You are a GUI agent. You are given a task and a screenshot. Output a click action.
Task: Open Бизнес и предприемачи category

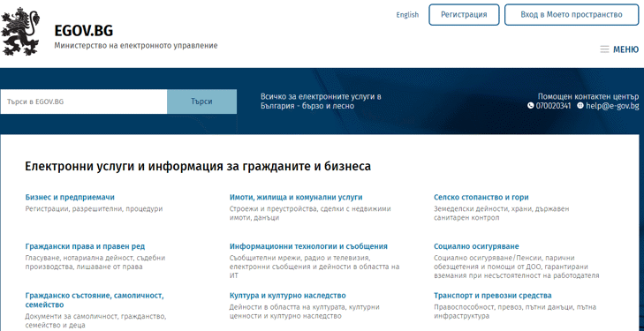click(x=70, y=198)
